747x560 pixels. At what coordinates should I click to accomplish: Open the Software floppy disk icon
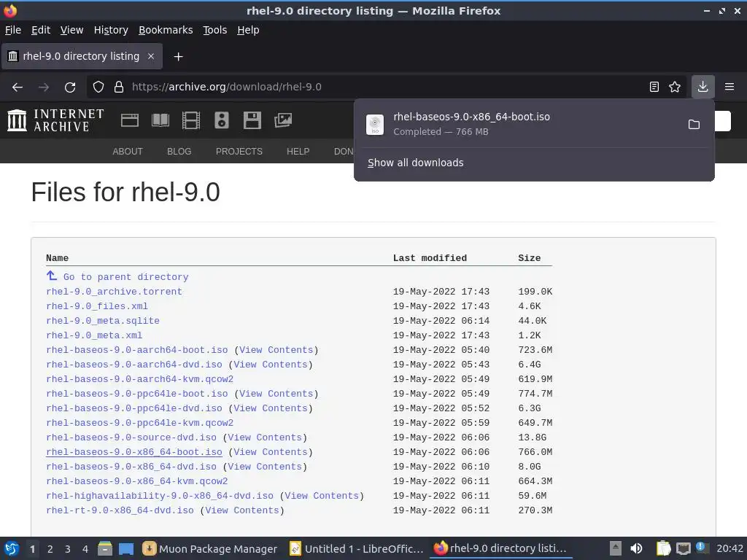252,120
